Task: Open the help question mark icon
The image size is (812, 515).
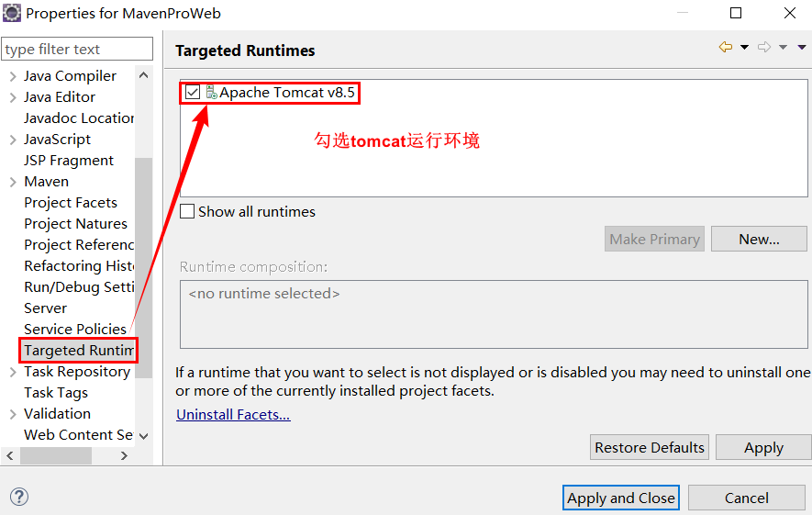Action: pyautogui.click(x=19, y=497)
